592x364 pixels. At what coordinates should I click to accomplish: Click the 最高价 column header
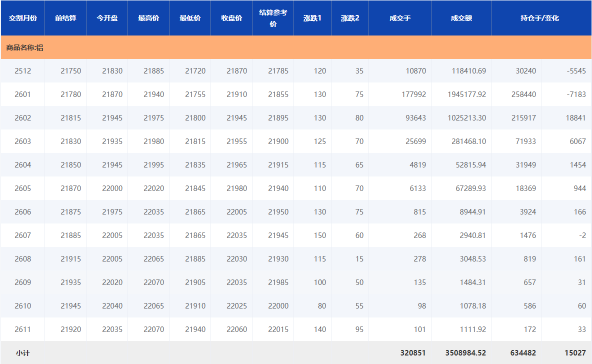(x=148, y=18)
